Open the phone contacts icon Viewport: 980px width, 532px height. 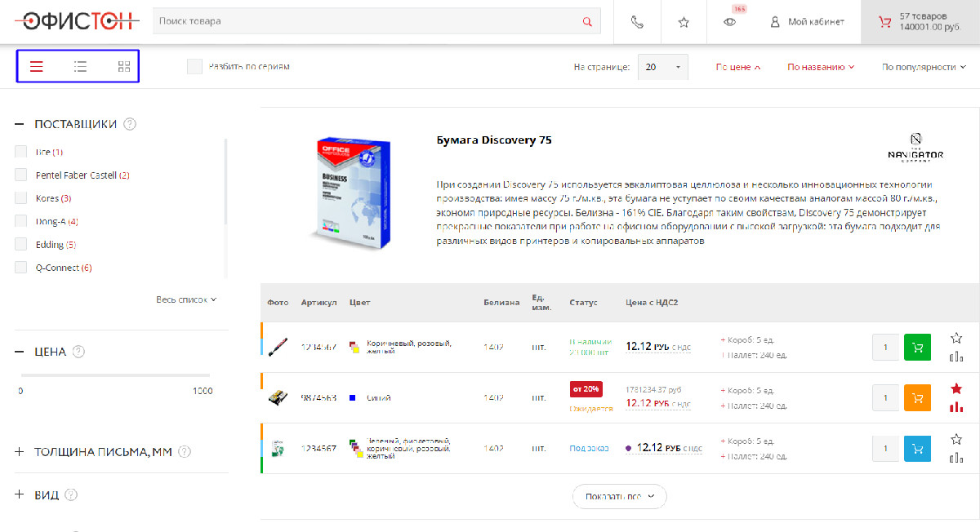[x=637, y=22]
